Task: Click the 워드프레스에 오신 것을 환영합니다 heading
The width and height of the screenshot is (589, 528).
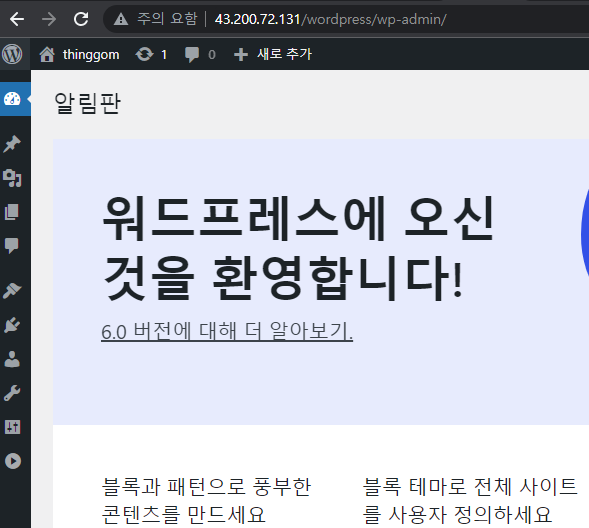Action: click(x=298, y=249)
